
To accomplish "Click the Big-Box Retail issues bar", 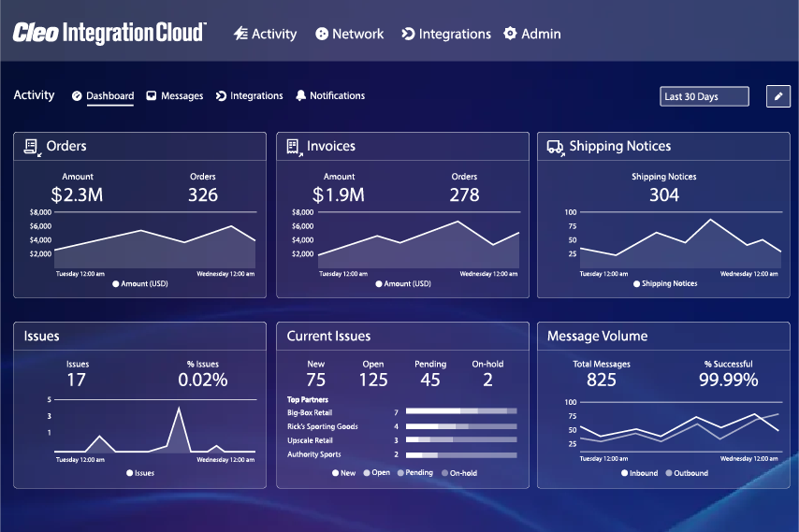I will 461,410.
